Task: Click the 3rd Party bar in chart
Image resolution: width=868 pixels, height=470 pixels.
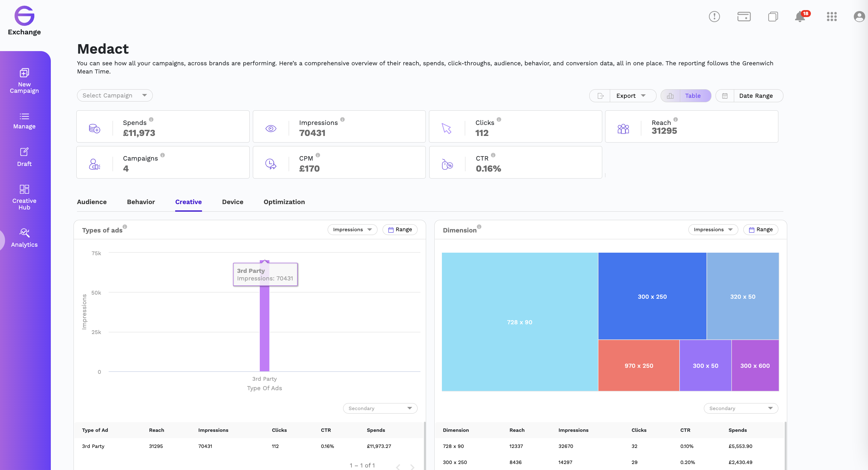Action: (x=265, y=316)
